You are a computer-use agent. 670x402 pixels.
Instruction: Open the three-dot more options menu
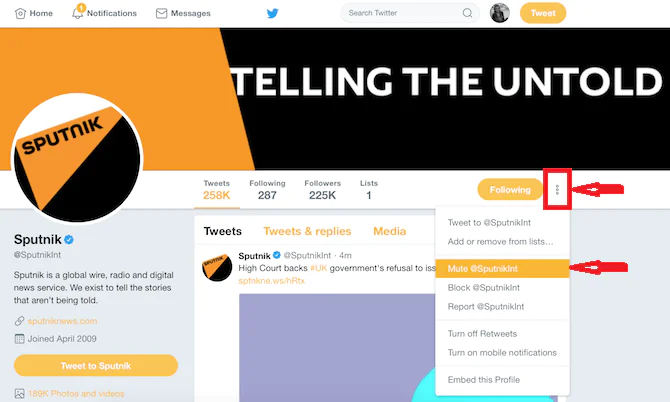point(558,189)
